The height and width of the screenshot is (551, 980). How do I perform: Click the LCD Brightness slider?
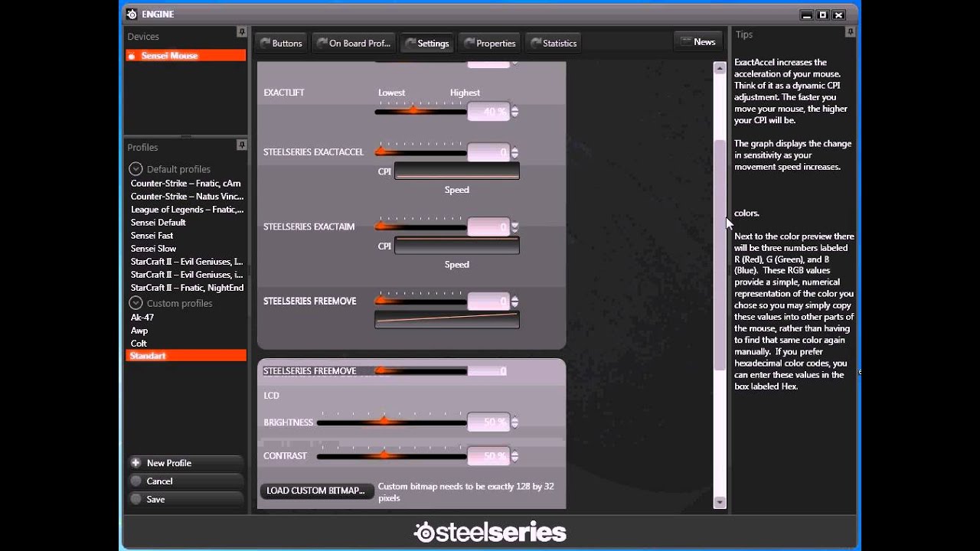pos(391,422)
